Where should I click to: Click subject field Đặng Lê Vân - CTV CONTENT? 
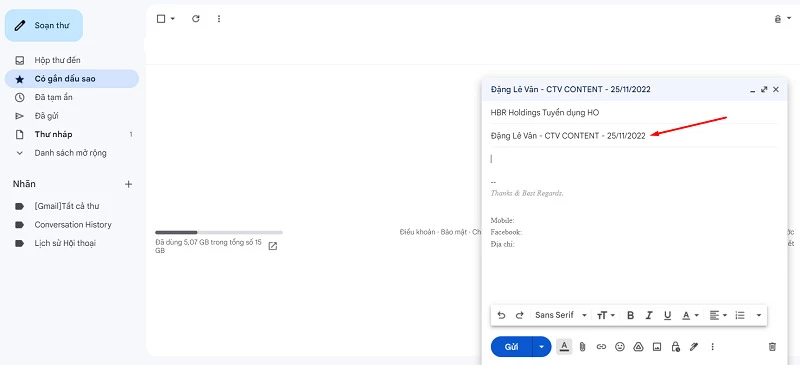pos(634,136)
